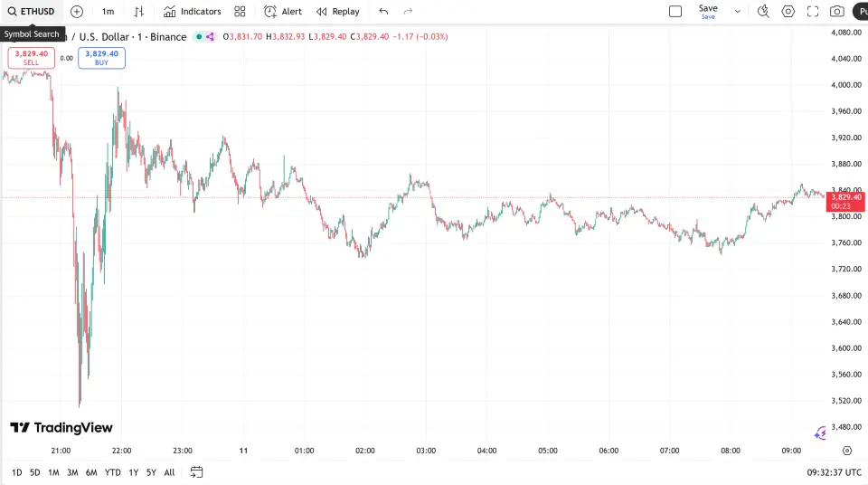Image resolution: width=868 pixels, height=485 pixels.
Task: Start bar Replay mode
Action: pos(337,12)
